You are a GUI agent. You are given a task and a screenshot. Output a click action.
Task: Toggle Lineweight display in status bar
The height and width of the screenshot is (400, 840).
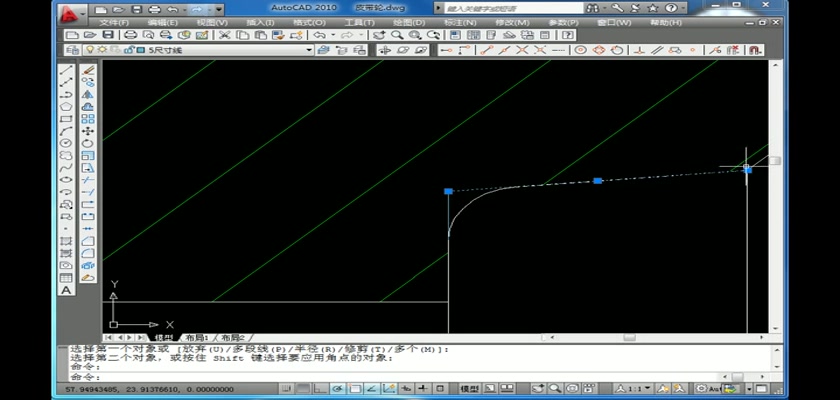pos(423,388)
